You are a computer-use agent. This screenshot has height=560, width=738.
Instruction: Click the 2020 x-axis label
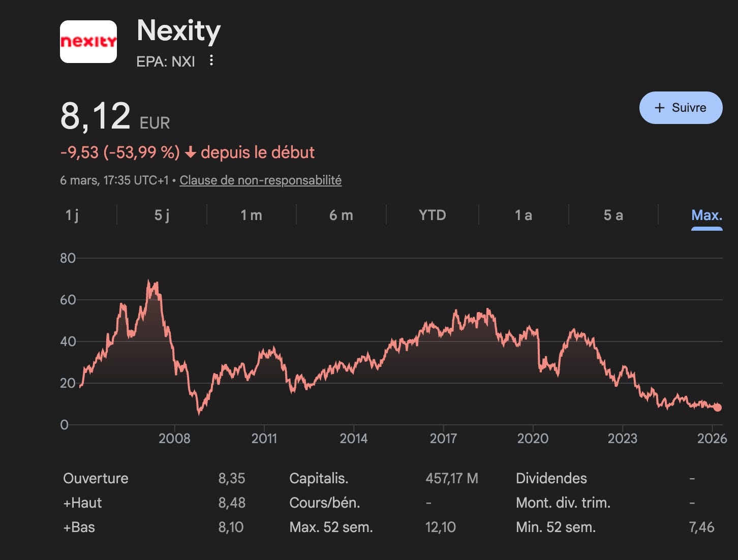(533, 439)
